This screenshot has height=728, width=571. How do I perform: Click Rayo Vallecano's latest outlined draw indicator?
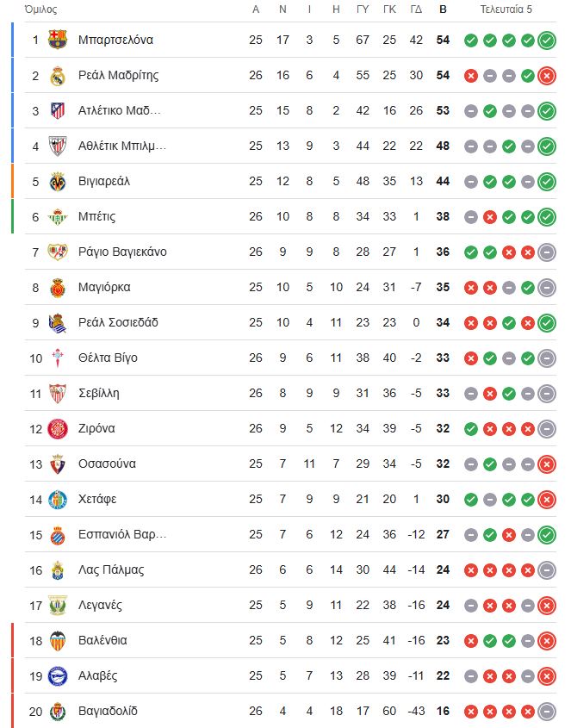click(x=547, y=252)
